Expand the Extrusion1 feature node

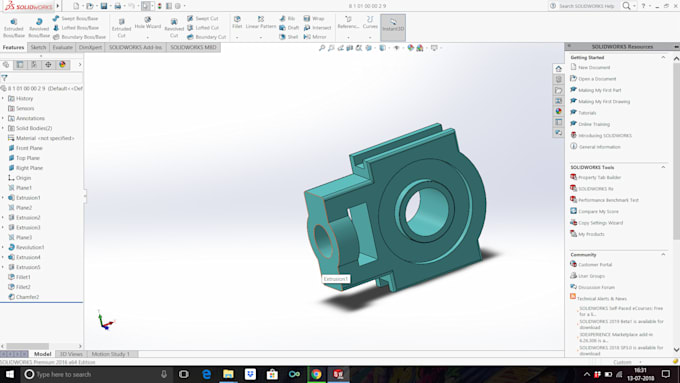(3, 198)
